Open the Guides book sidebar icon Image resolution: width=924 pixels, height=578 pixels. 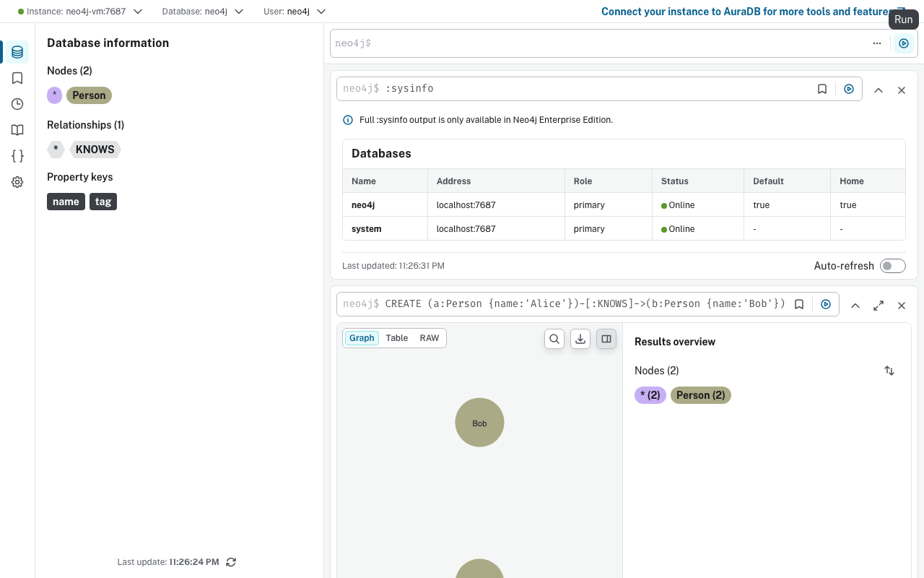pyautogui.click(x=17, y=130)
